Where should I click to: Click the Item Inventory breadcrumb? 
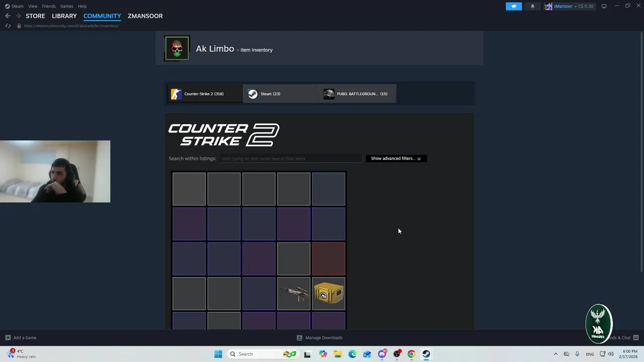(256, 50)
